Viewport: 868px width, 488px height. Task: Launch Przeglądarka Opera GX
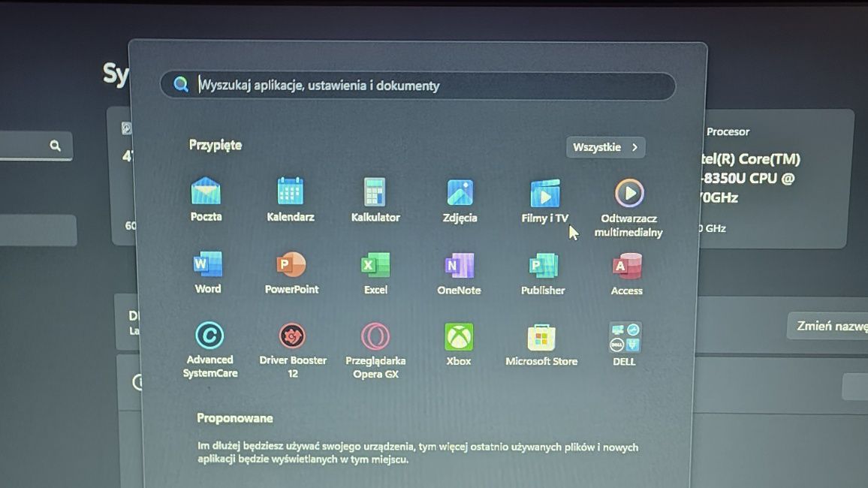coord(375,350)
